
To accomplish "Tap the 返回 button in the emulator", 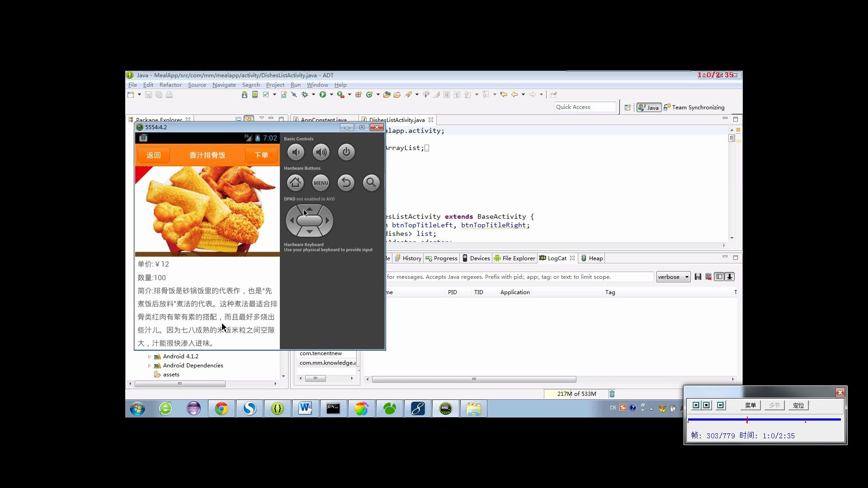I will pyautogui.click(x=153, y=155).
